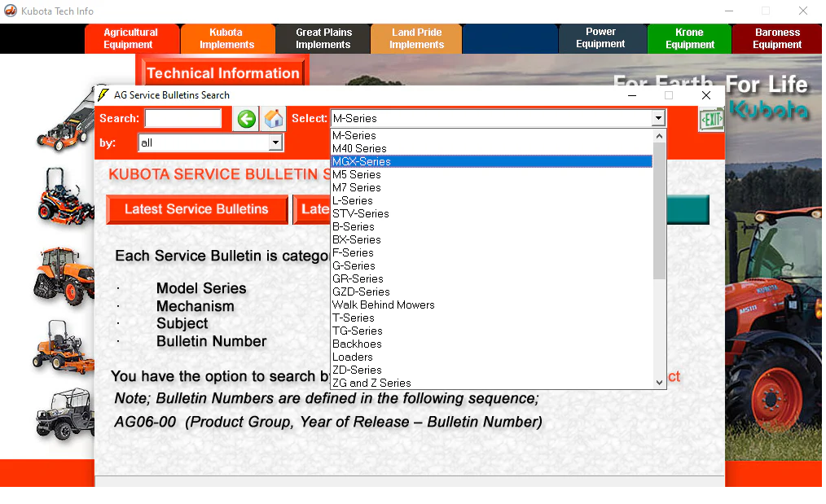The image size is (826, 504).
Task: Click the green back arrow icon
Action: point(246,119)
